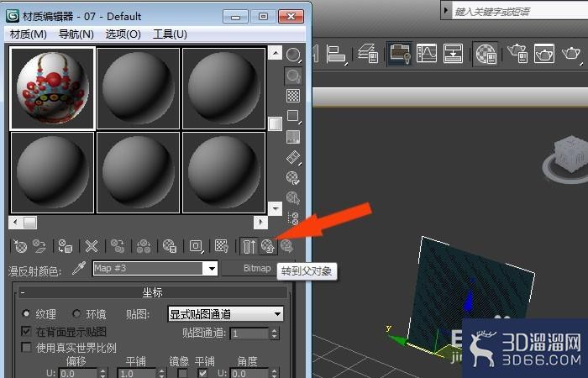Viewport: 588px width, 378px height.
Task: Click sample slots scroll up arrow
Action: (x=276, y=53)
